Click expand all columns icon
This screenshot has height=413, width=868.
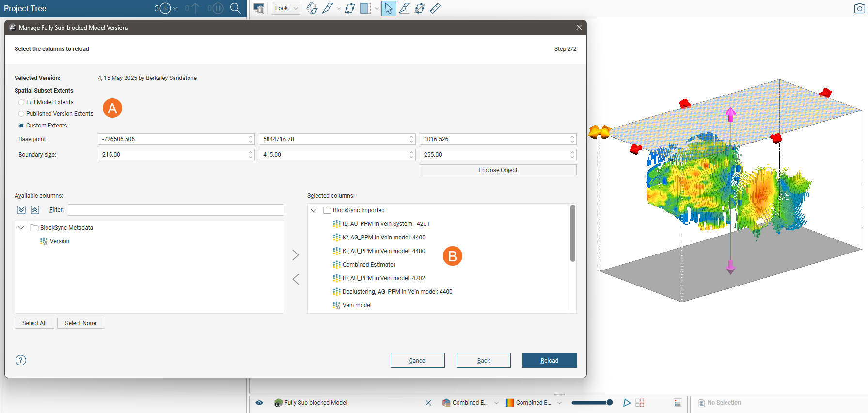point(21,210)
